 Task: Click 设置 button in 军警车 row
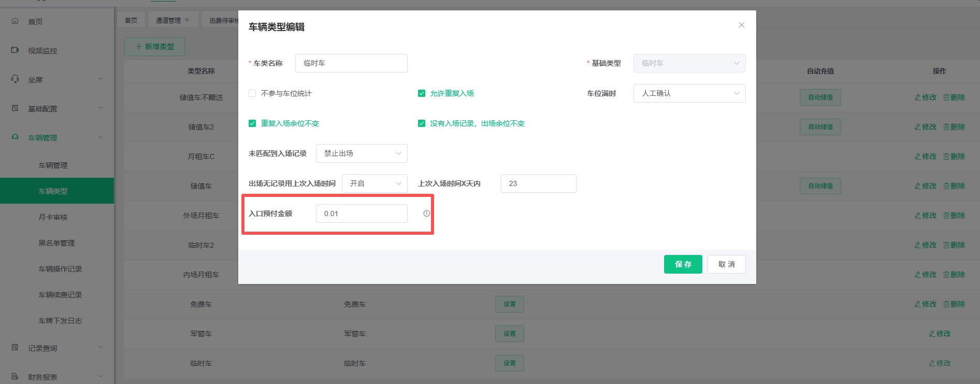point(510,334)
